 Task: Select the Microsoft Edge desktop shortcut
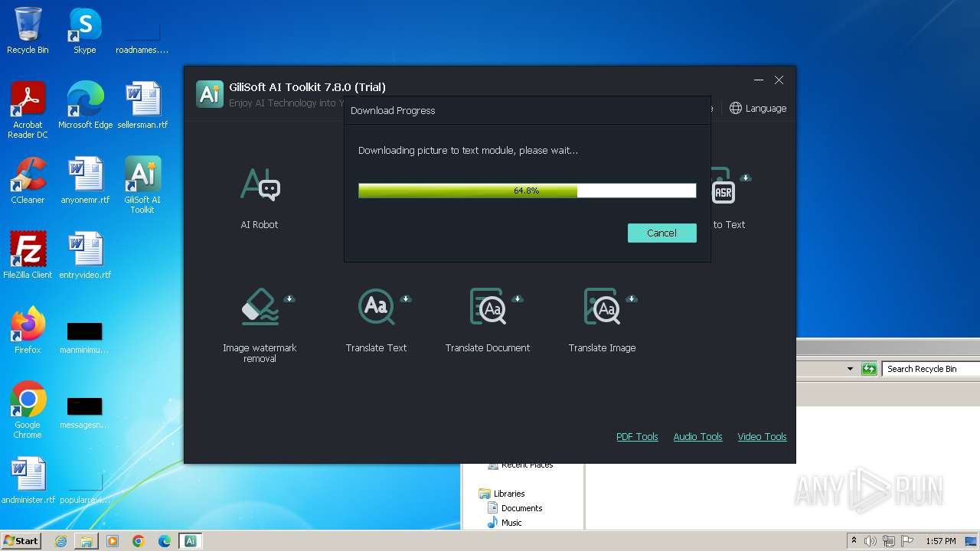pos(85,105)
